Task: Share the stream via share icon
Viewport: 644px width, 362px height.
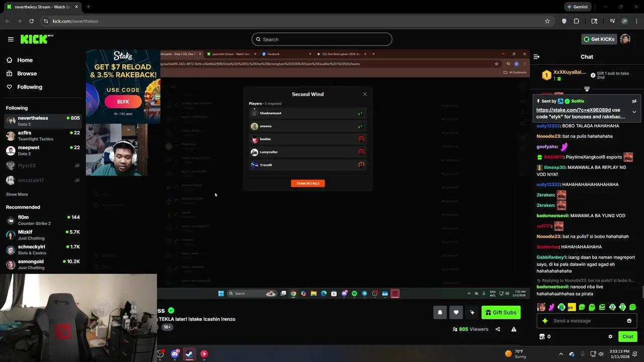Action: 498,329
